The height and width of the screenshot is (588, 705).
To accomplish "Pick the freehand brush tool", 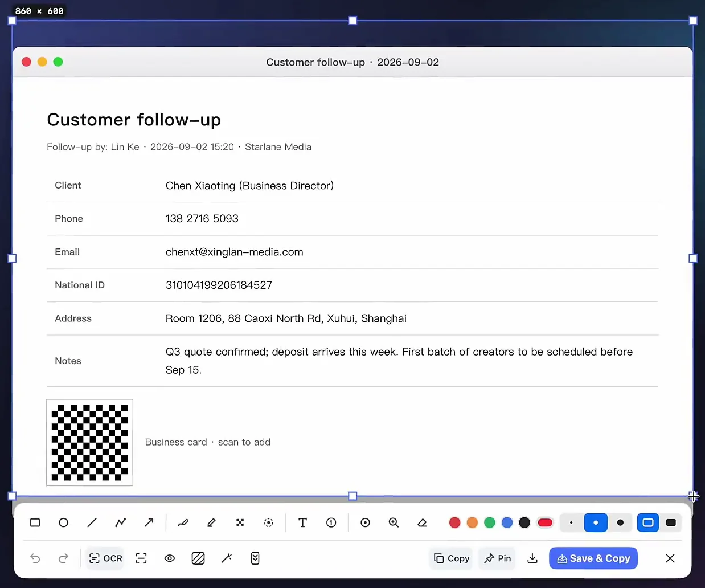I will [x=183, y=522].
